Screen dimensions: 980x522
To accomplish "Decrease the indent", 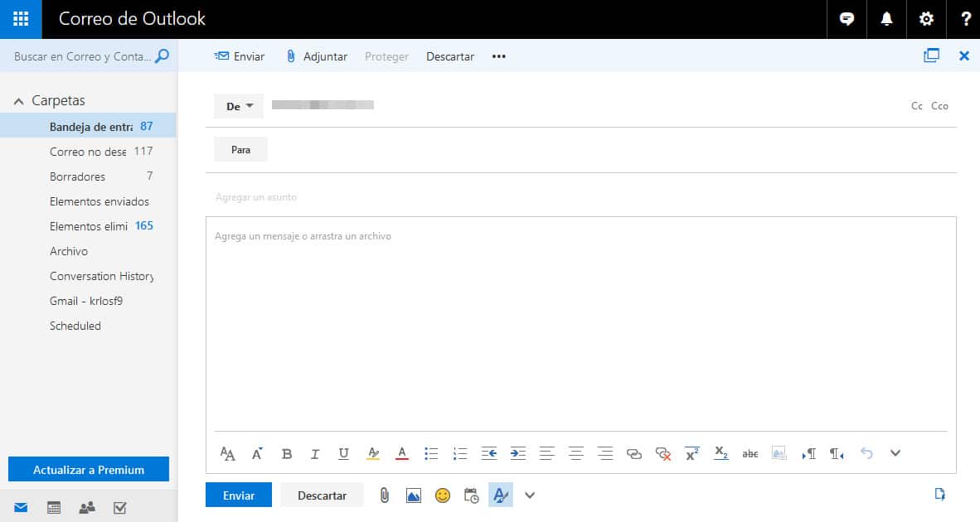I will (x=488, y=454).
